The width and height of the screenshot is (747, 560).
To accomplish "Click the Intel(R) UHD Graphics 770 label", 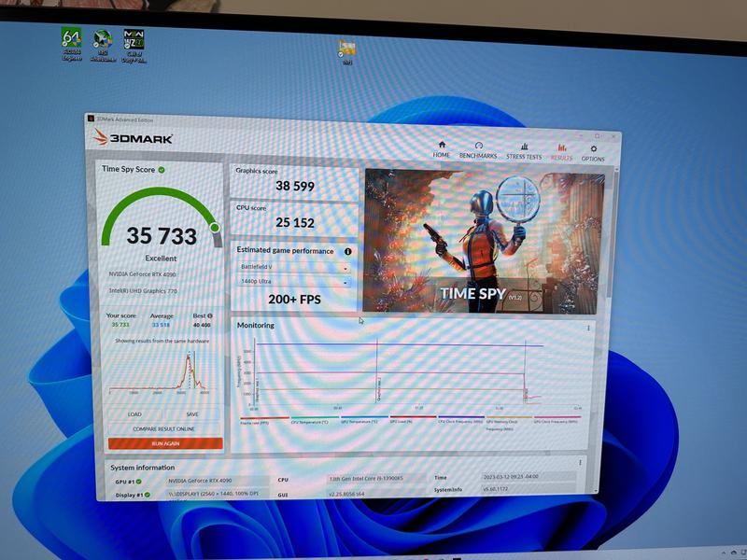I will click(x=144, y=290).
